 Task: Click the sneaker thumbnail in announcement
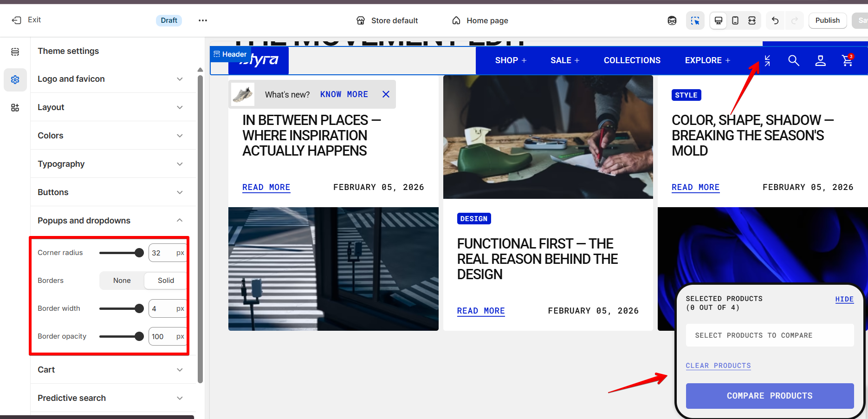(243, 94)
